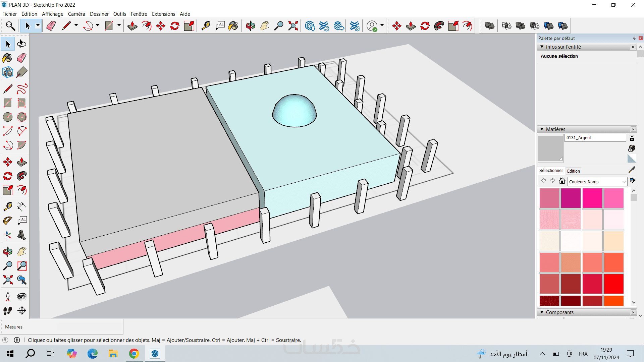This screenshot has height=362, width=644.
Task: Click the 0131_Argent material name field
Action: [x=595, y=138]
